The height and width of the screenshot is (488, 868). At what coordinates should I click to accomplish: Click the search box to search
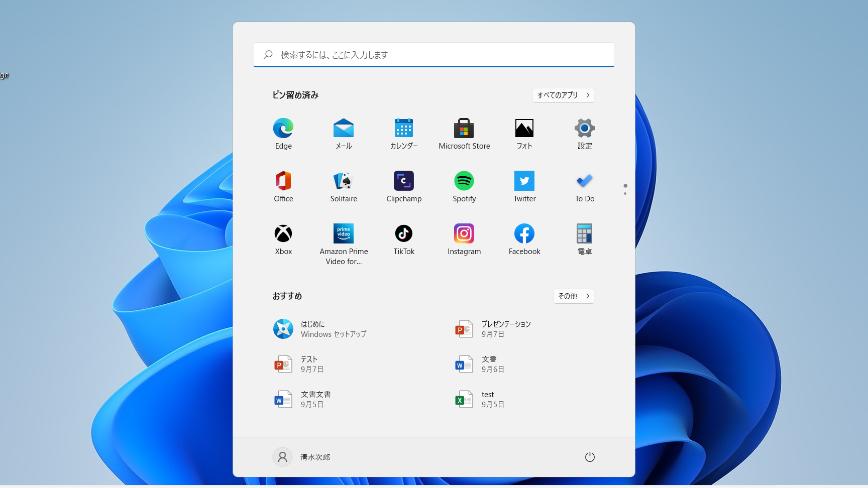coord(434,55)
